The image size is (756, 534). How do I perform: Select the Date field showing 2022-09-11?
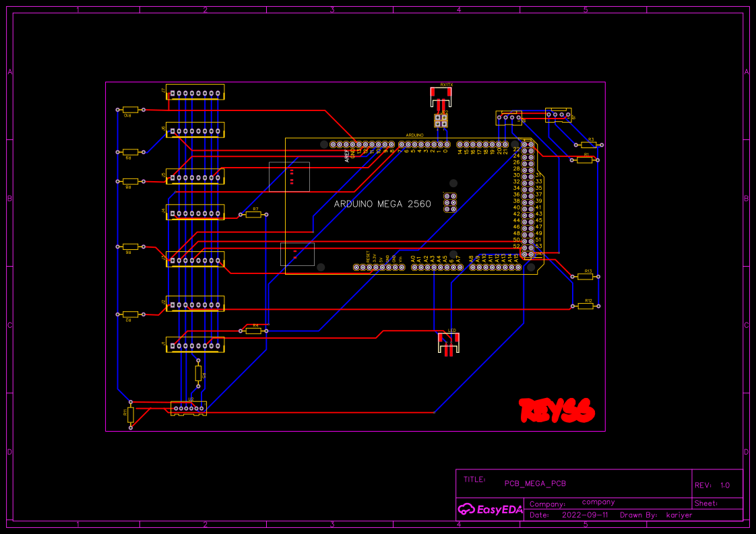(584, 515)
